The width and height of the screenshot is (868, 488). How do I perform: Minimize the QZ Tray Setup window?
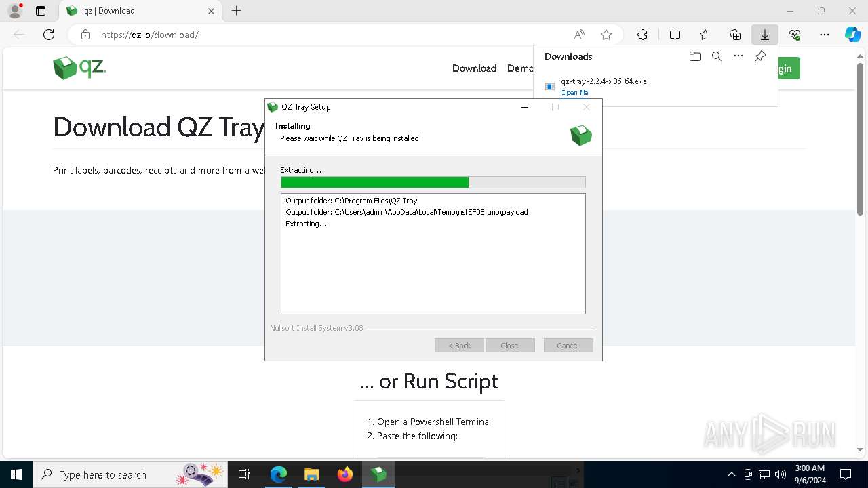(x=525, y=107)
